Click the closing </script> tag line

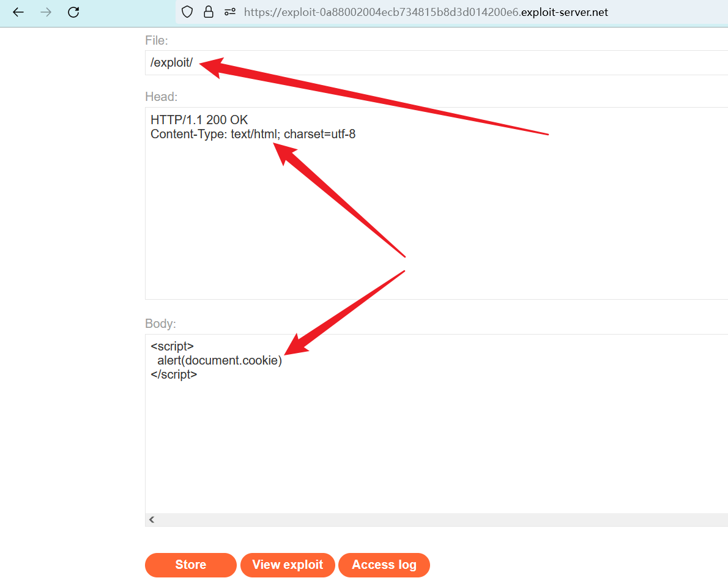(174, 374)
